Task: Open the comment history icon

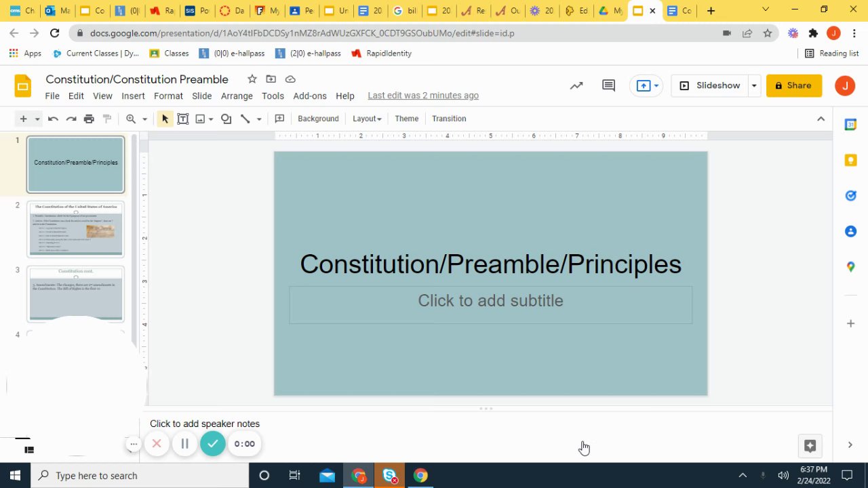Action: click(608, 85)
